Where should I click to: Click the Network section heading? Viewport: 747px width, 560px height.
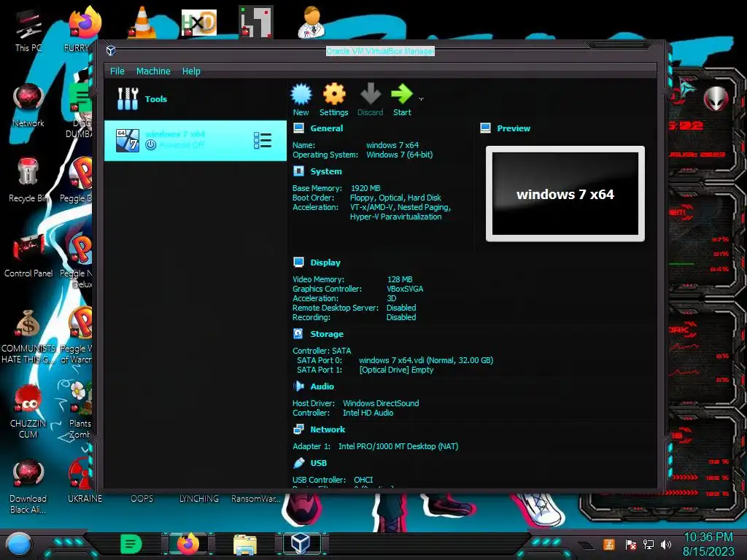pyautogui.click(x=328, y=429)
